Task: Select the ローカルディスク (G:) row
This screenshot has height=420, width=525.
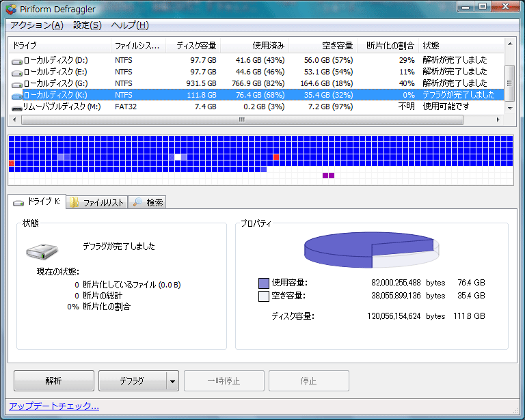Action: point(256,83)
